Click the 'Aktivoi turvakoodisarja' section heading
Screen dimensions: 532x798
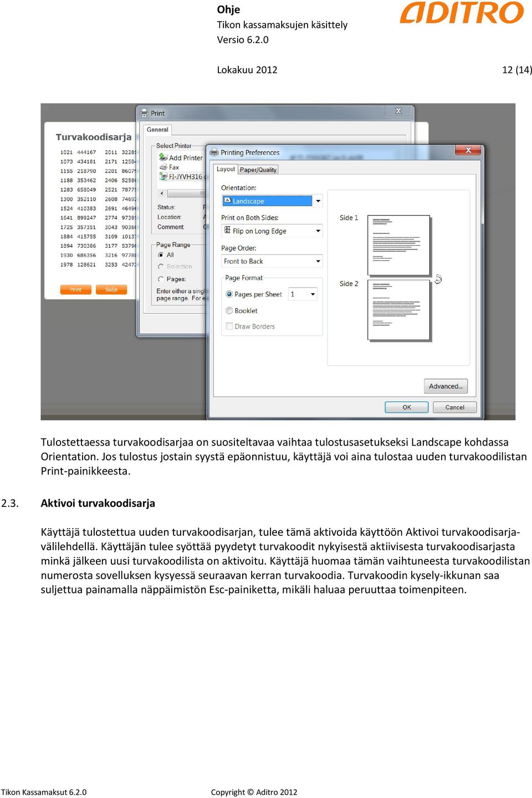pyautogui.click(x=98, y=503)
